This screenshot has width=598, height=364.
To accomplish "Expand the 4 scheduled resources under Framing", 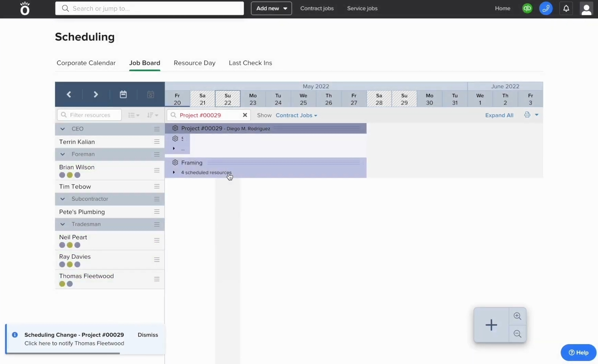I will (174, 172).
